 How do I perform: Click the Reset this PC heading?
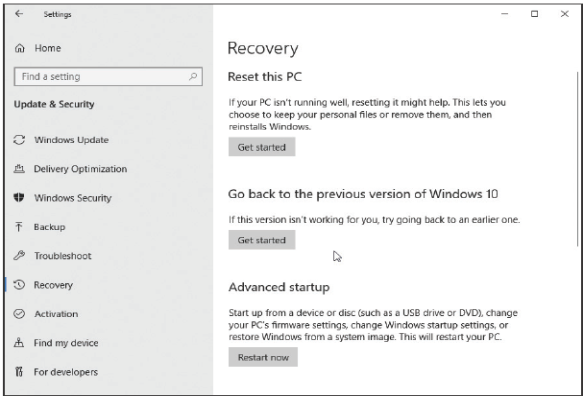tap(265, 77)
